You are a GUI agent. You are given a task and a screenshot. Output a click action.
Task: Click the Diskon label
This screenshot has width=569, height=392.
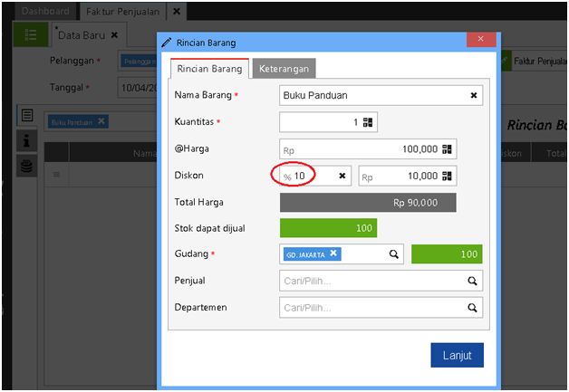[188, 176]
